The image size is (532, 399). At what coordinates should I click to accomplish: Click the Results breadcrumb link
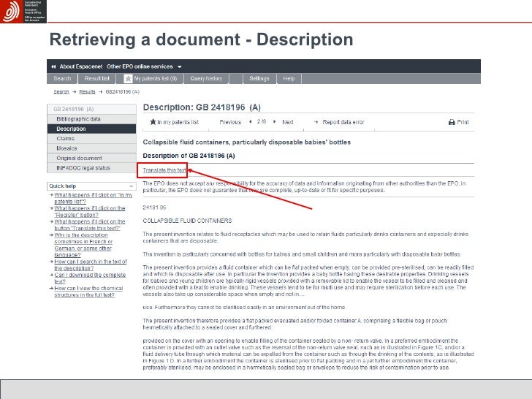pos(87,92)
